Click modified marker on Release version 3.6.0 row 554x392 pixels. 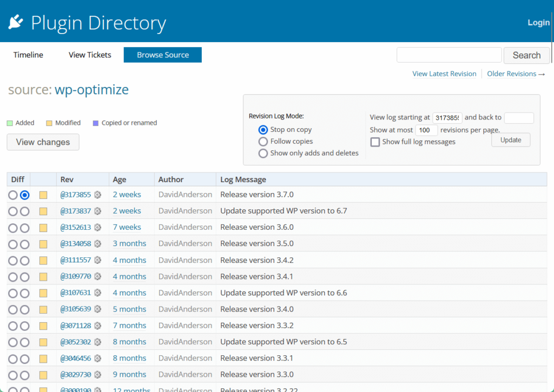pyautogui.click(x=43, y=228)
